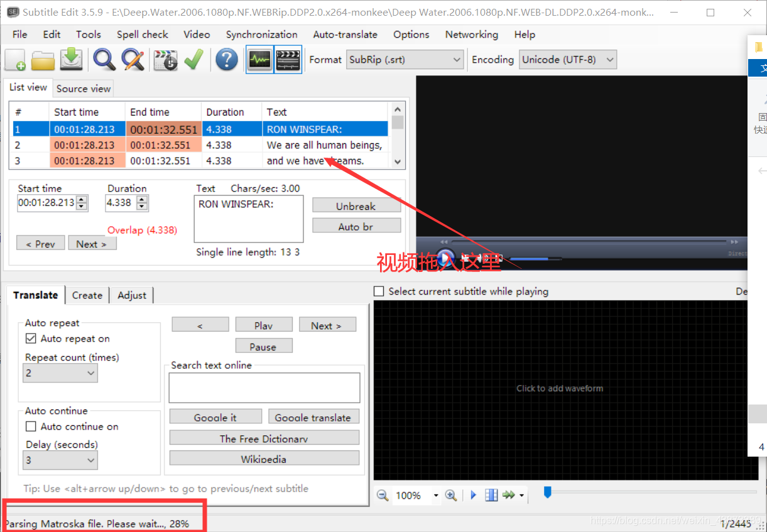Click the Auto br button

pyautogui.click(x=356, y=226)
